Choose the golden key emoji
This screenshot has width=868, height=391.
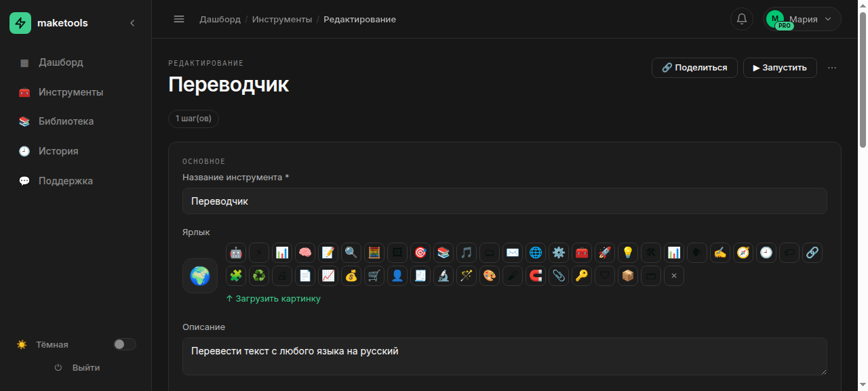point(582,276)
